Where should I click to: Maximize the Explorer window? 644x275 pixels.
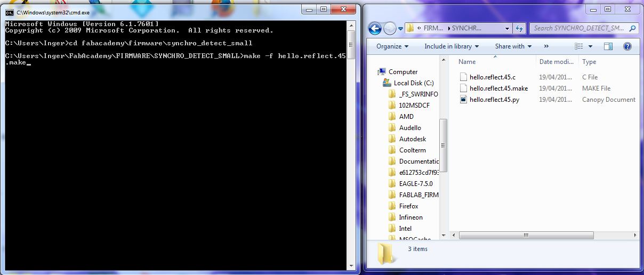coord(608,9)
